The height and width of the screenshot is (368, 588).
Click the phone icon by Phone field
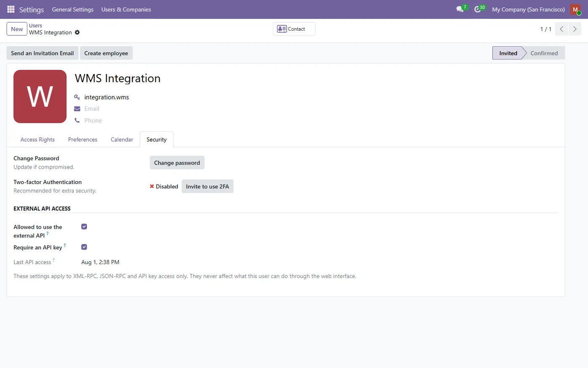(77, 121)
